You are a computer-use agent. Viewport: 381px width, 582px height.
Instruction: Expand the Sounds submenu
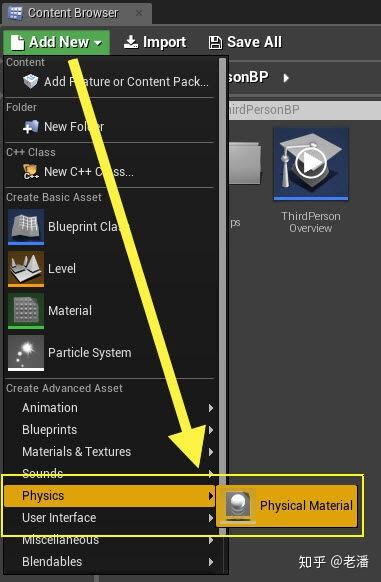(110, 474)
